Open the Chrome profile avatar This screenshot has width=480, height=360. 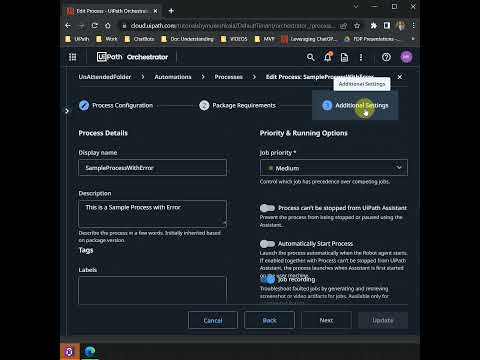pos(400,25)
